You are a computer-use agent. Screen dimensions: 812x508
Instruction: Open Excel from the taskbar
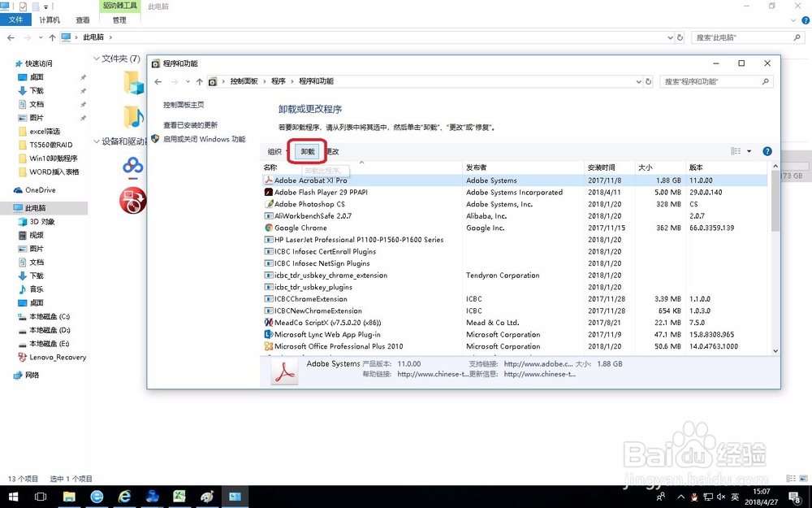179,497
